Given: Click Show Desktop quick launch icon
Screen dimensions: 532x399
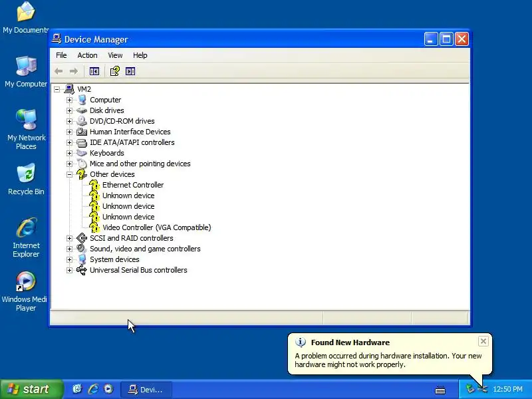Looking at the screenshot, I should pos(77,389).
